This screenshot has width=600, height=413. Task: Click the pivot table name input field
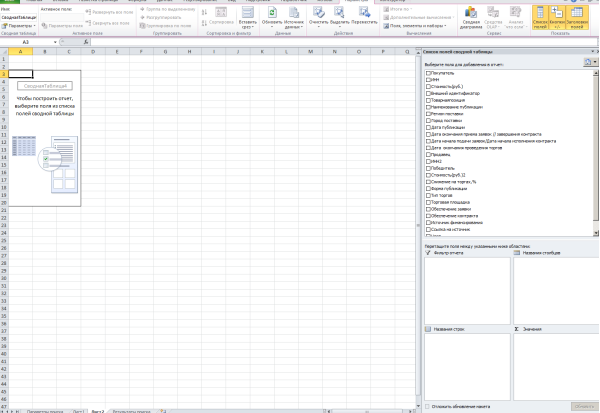(19, 17)
